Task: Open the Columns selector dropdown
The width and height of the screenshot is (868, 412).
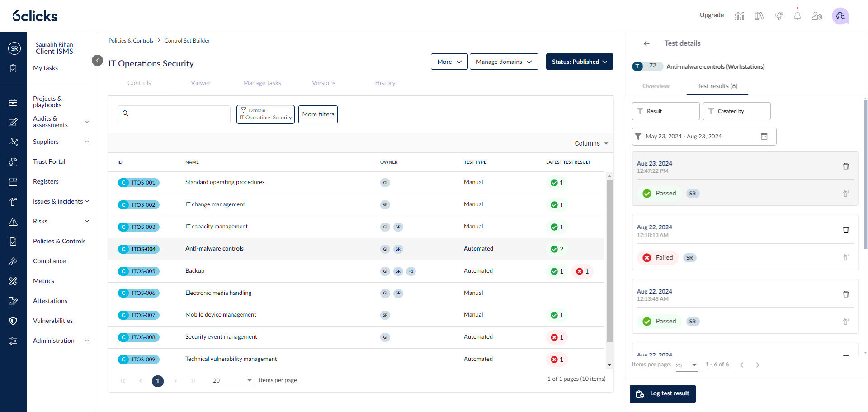Action: (591, 143)
